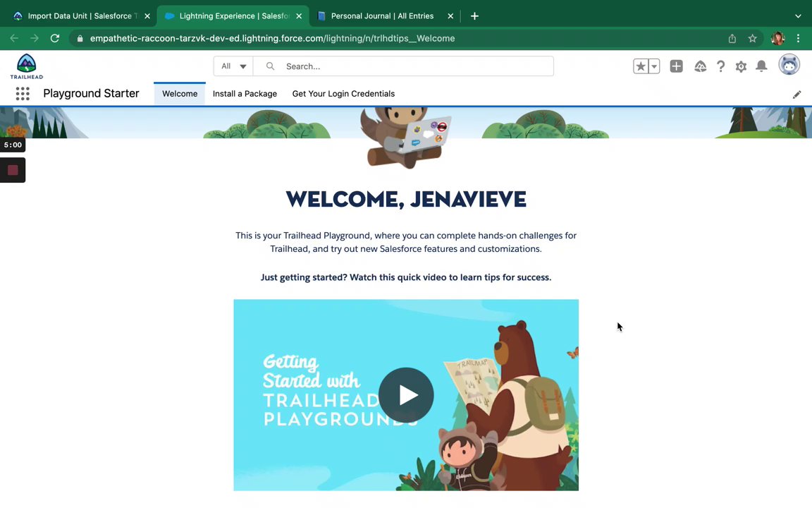This screenshot has width=812, height=508.
Task: Open Get Your Login Credentials tab
Action: tap(343, 94)
